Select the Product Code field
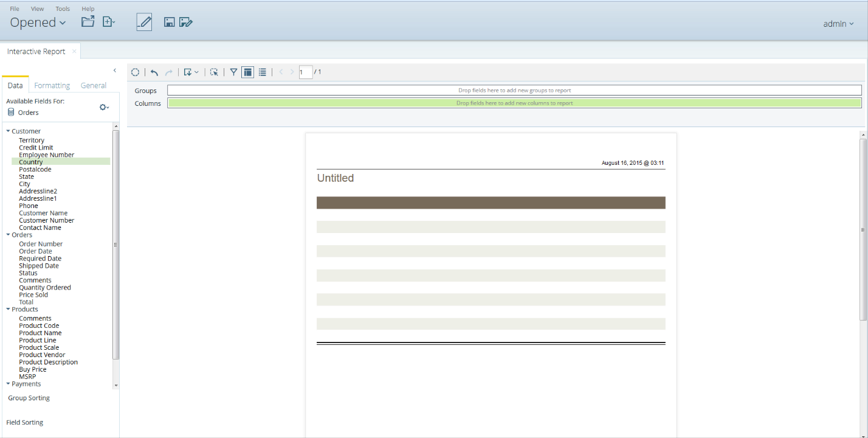The image size is (868, 438). click(x=39, y=325)
